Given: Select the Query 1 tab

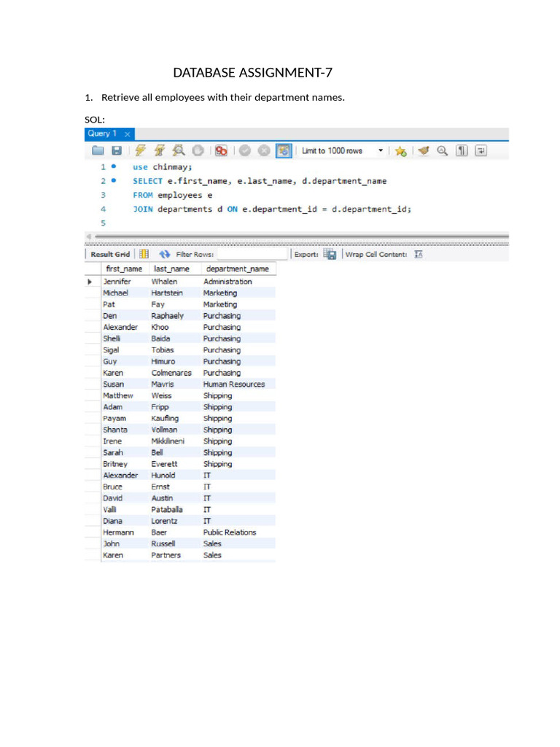Looking at the screenshot, I should click(100, 134).
